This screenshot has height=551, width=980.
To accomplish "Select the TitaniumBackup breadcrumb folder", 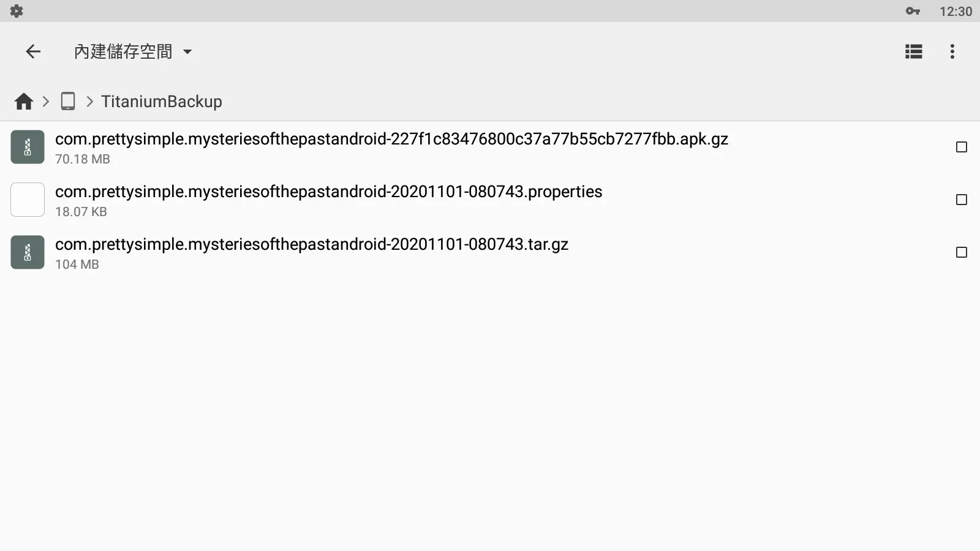I will click(162, 102).
